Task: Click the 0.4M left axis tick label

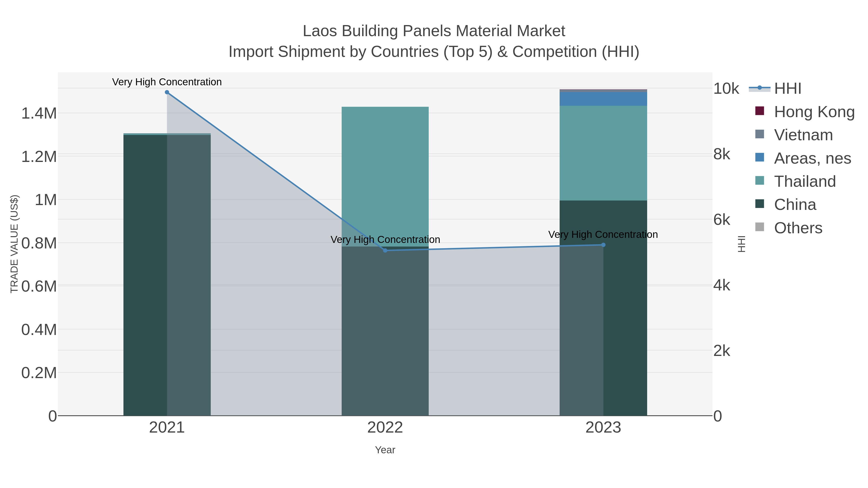Action: (x=39, y=330)
